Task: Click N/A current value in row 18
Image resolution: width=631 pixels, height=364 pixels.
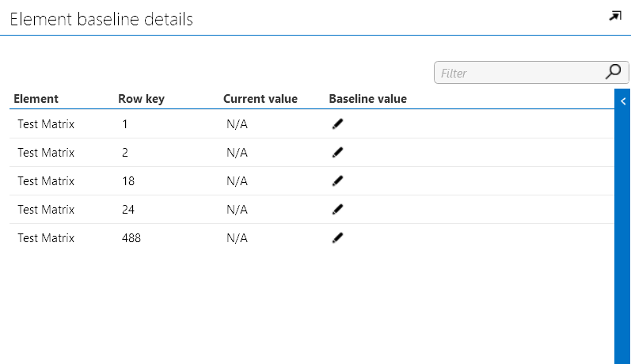Action: click(237, 180)
